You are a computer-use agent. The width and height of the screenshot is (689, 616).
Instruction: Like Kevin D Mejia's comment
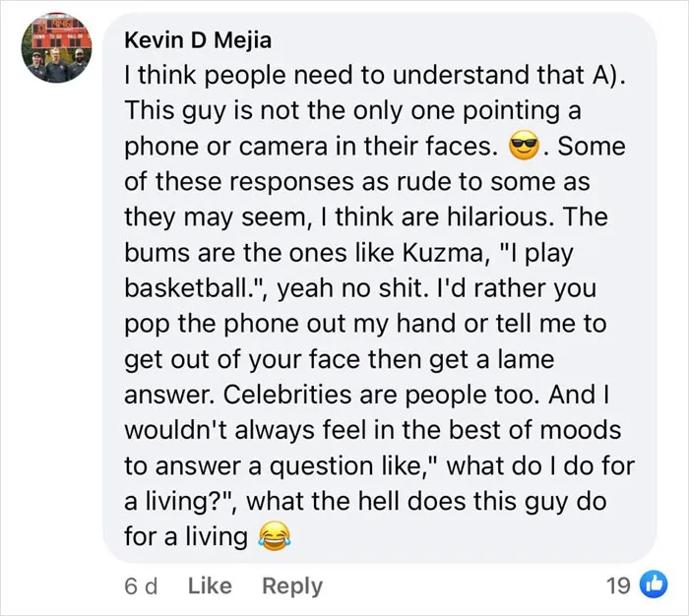[210, 585]
